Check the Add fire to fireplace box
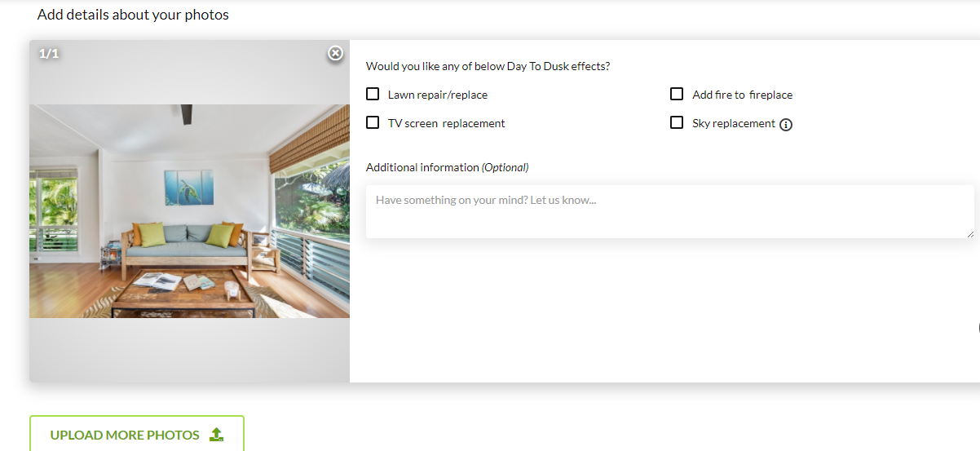This screenshot has width=980, height=451. (677, 94)
